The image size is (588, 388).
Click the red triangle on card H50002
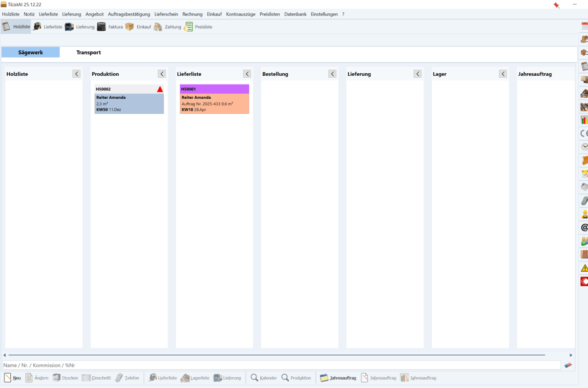160,89
